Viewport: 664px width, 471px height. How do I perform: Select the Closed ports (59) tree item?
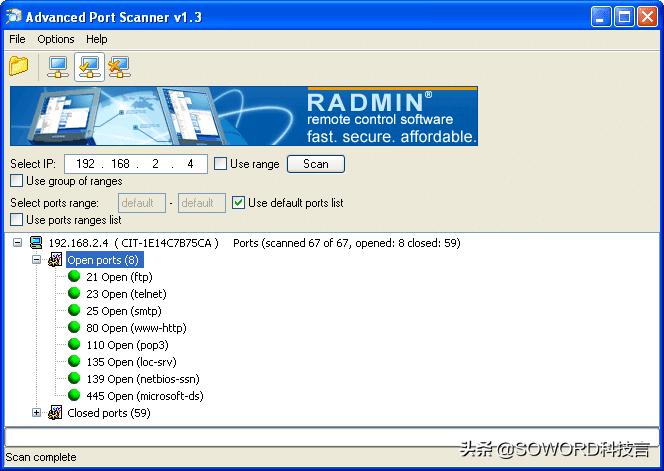(109, 413)
